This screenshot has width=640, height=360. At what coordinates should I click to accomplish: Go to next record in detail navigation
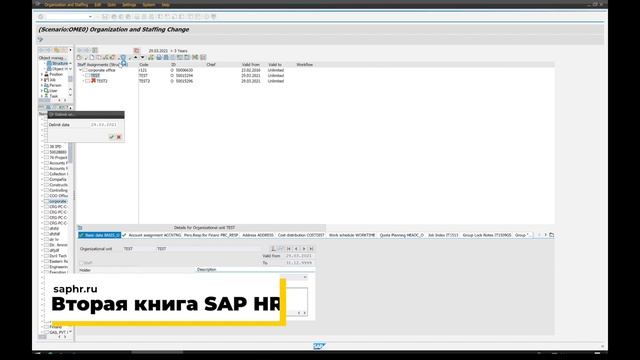pos(304,249)
